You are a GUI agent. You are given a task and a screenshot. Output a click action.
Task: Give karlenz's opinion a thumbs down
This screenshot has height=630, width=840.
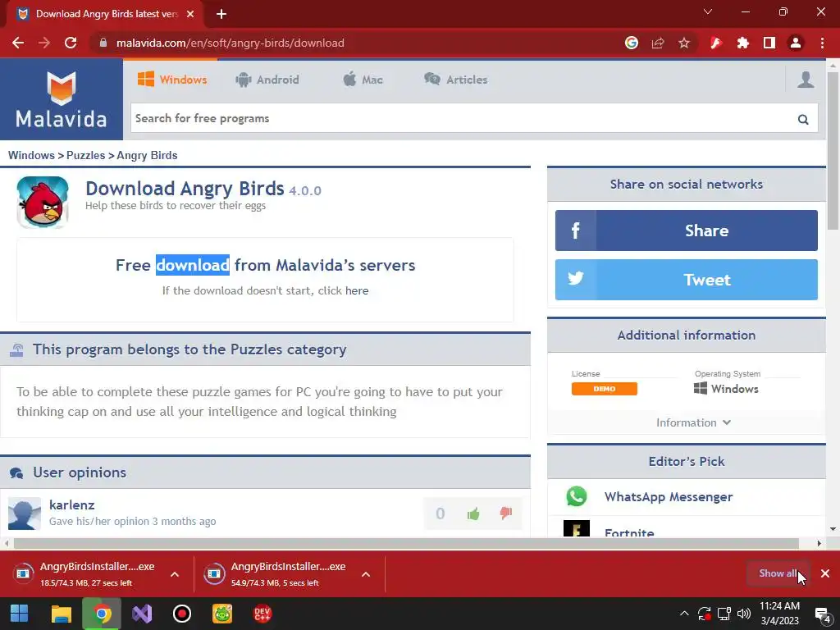[505, 514]
